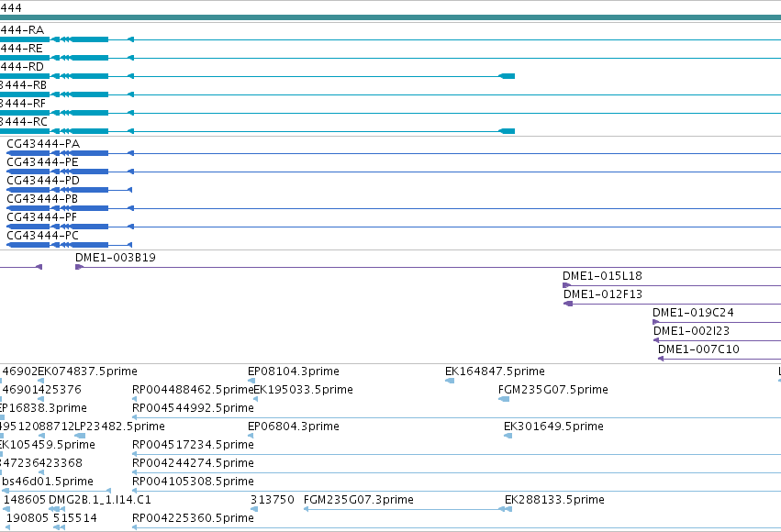Click the DME1-003B19 start arrow glyph
Screen dimensions: 781x532
pyautogui.click(x=79, y=267)
